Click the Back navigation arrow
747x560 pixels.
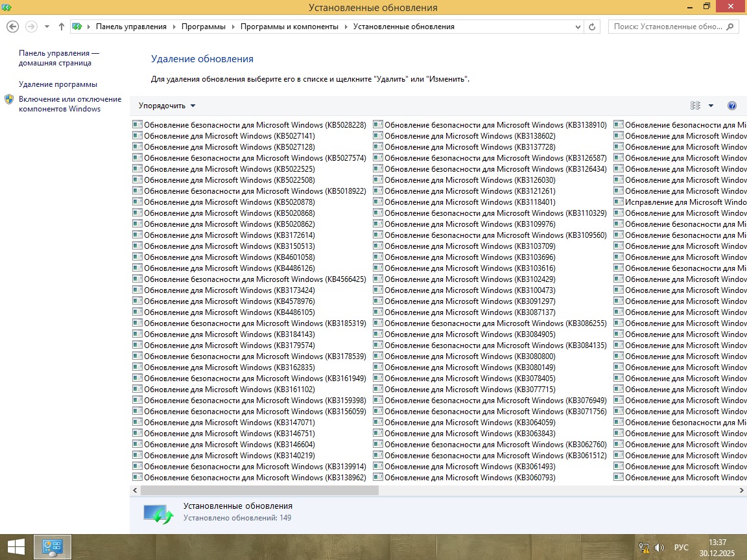[12, 27]
